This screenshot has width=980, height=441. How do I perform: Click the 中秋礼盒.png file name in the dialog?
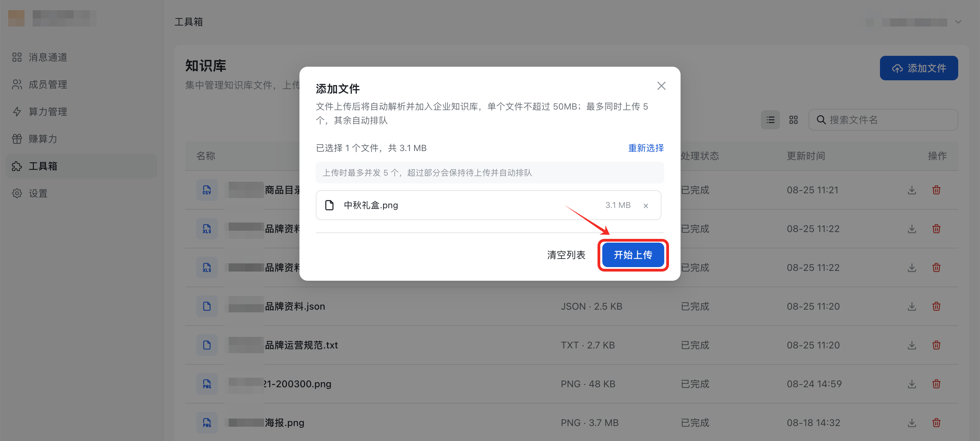(371, 206)
